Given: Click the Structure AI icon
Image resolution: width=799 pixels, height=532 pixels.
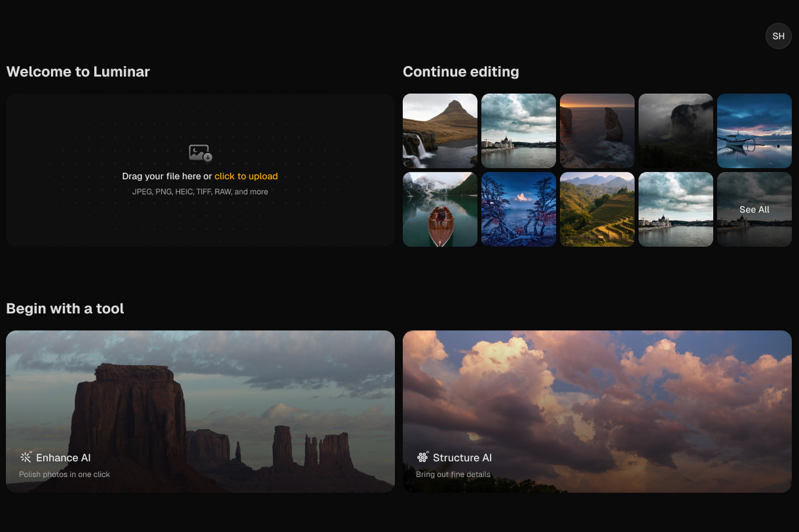Looking at the screenshot, I should click(x=423, y=457).
